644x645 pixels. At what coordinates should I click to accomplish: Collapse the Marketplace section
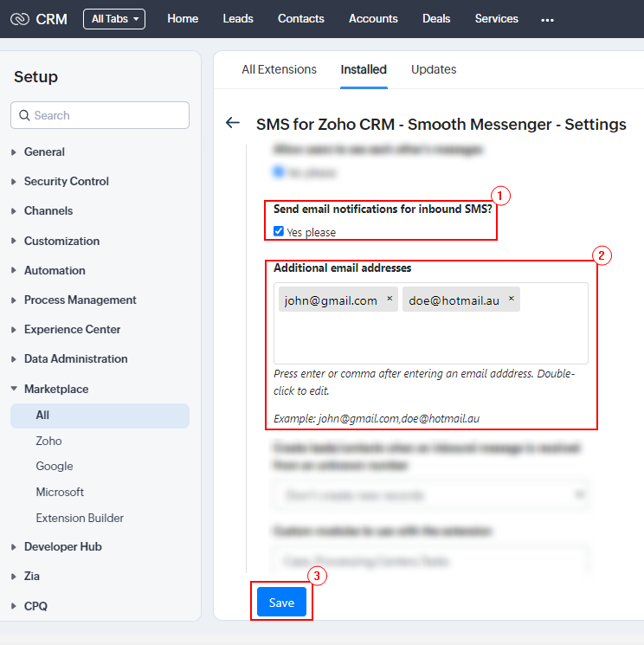click(x=56, y=389)
